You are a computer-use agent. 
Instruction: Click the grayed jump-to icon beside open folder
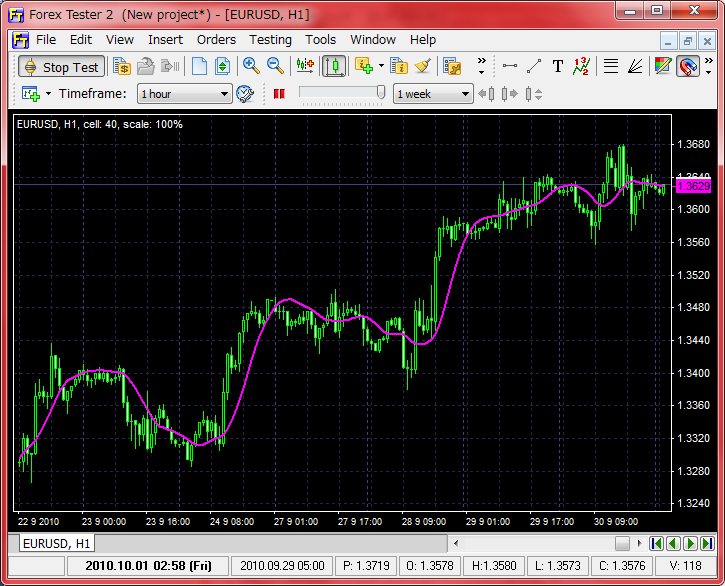pyautogui.click(x=170, y=67)
